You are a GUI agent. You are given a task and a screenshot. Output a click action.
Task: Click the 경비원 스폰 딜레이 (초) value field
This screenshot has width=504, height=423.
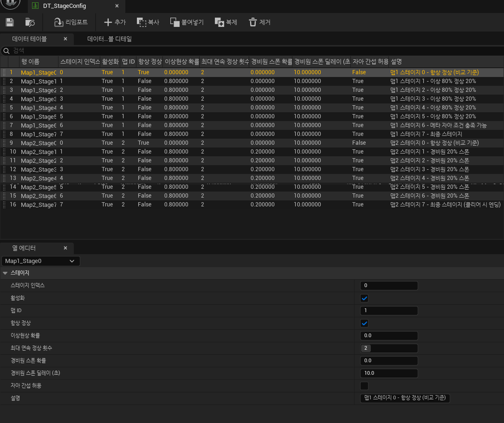[389, 373]
